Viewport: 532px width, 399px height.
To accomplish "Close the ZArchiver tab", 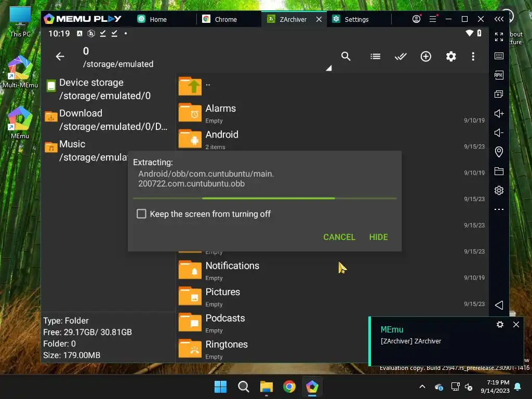I will [319, 19].
